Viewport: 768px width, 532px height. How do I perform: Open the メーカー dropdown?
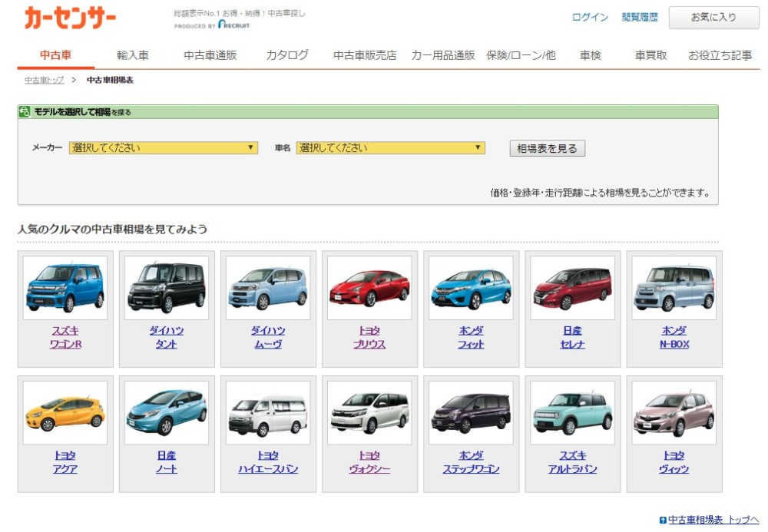click(163, 148)
